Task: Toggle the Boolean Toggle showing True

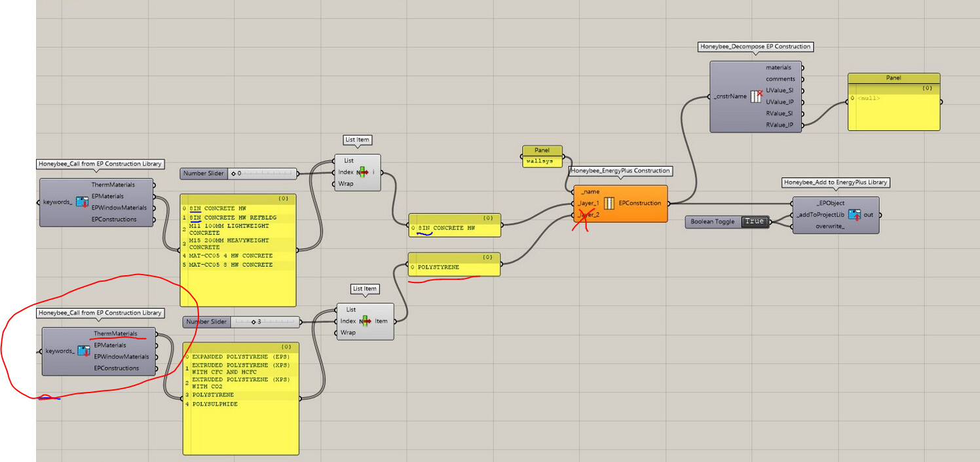Action: (755, 221)
